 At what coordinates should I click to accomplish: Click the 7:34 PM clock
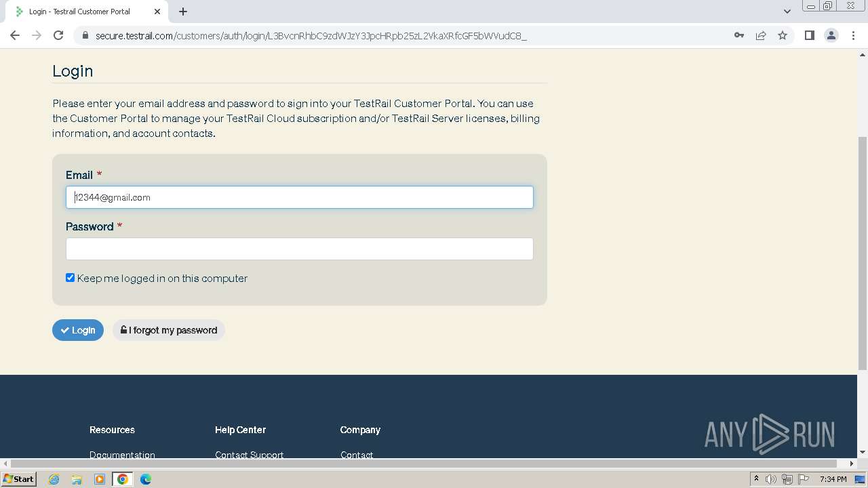click(x=833, y=479)
